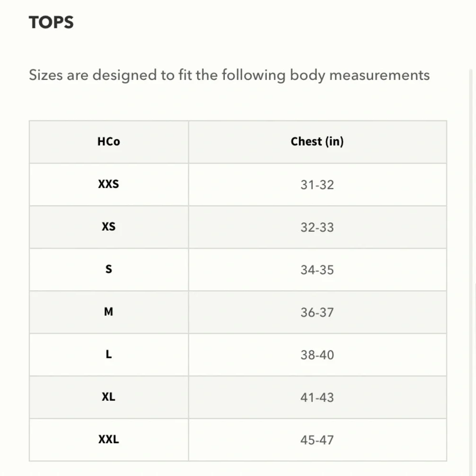The image size is (476, 476).
Task: Click the XS size row label
Action: click(109, 227)
